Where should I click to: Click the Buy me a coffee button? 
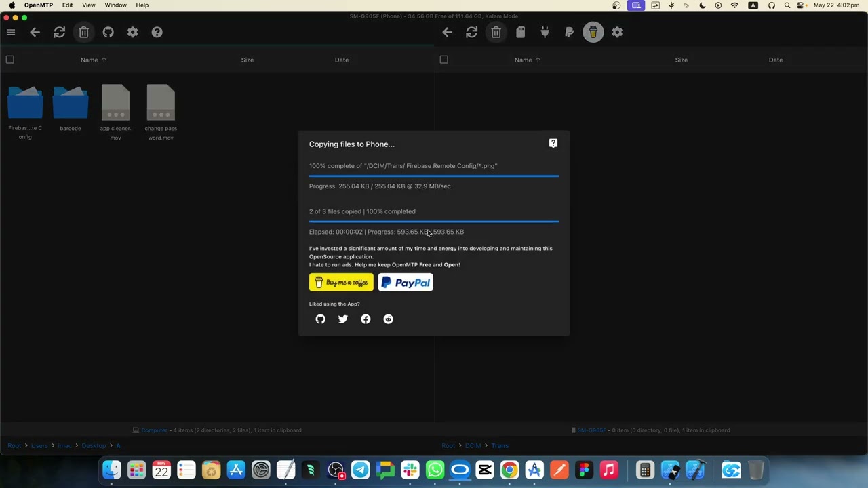tap(341, 282)
